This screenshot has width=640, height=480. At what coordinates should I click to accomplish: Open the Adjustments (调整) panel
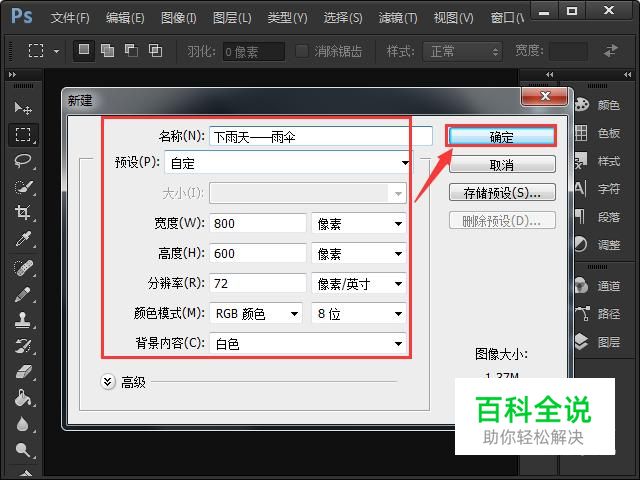coord(598,245)
